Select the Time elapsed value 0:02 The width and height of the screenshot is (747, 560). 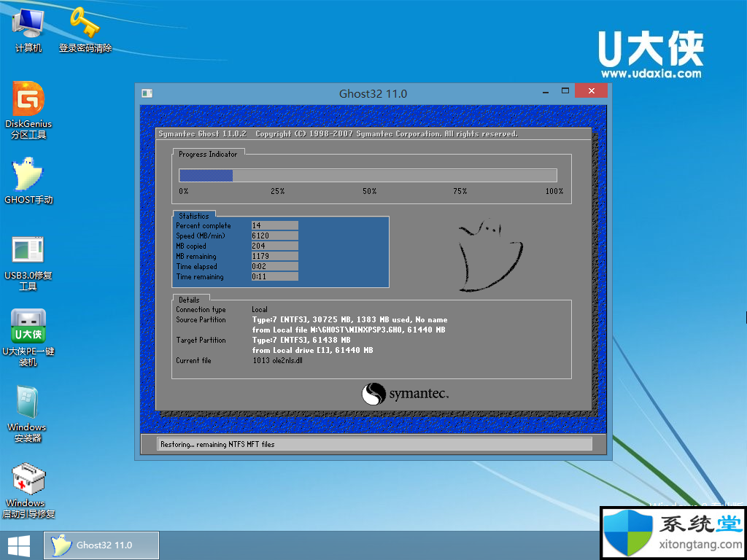coord(275,267)
